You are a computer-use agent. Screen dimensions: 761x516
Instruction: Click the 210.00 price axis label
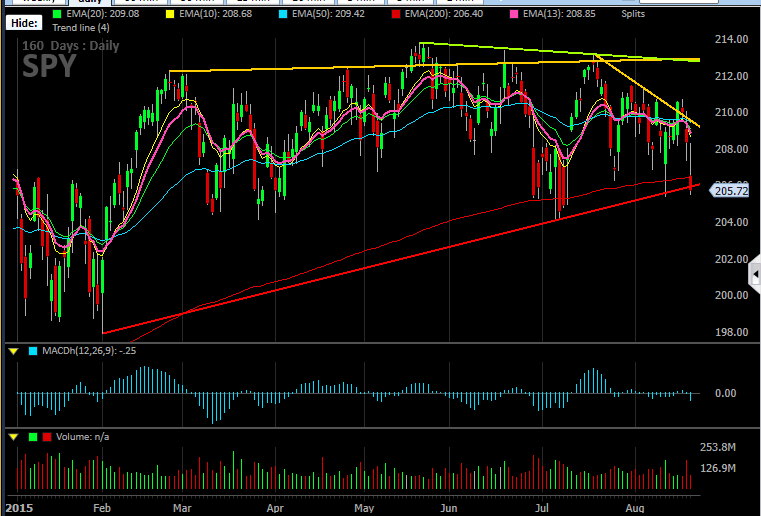tap(731, 112)
